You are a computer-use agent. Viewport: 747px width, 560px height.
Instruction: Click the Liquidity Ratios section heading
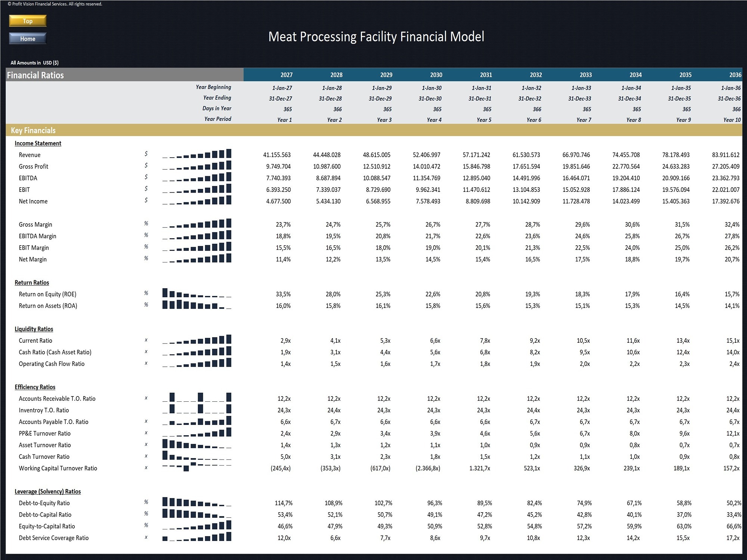click(34, 329)
